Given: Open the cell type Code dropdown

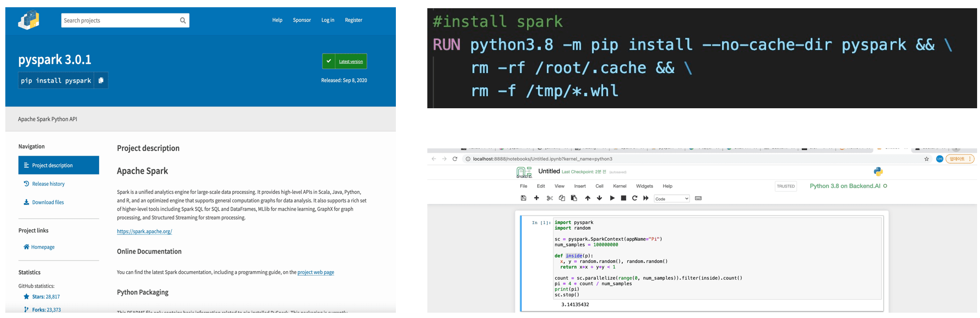Looking at the screenshot, I should (671, 199).
